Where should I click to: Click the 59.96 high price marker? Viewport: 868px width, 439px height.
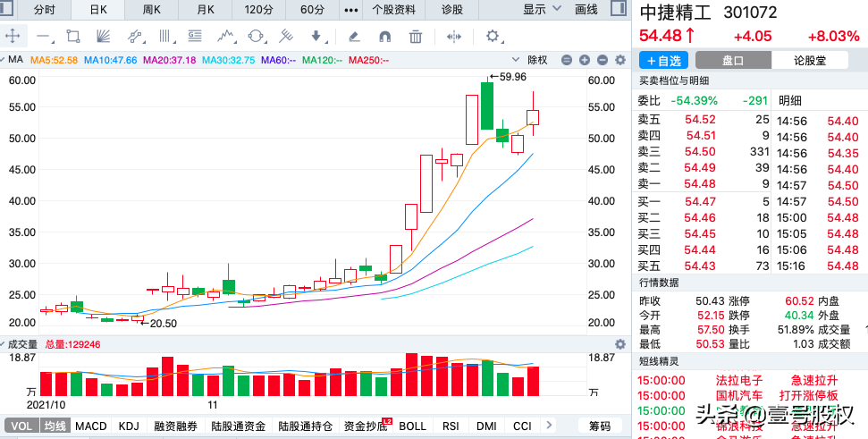(x=508, y=77)
